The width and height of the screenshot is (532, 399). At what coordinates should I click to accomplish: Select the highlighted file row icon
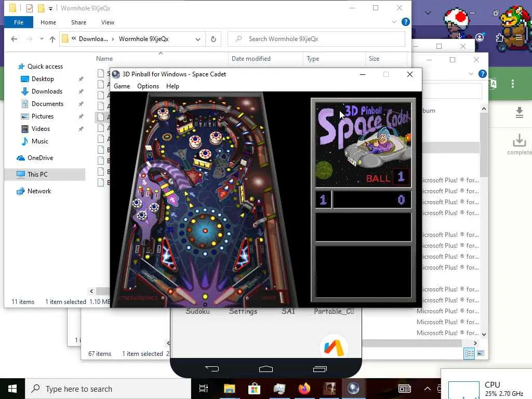(101, 117)
